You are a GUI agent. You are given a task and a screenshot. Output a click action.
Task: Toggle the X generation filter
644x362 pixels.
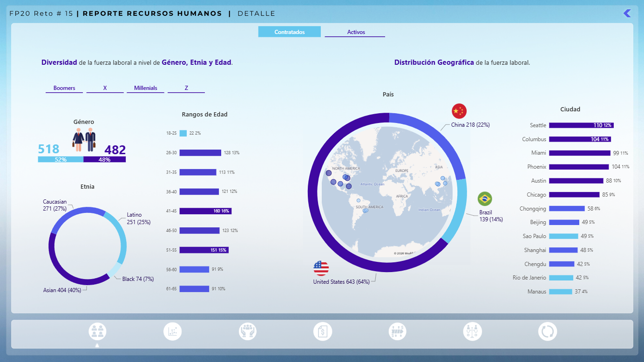point(105,88)
